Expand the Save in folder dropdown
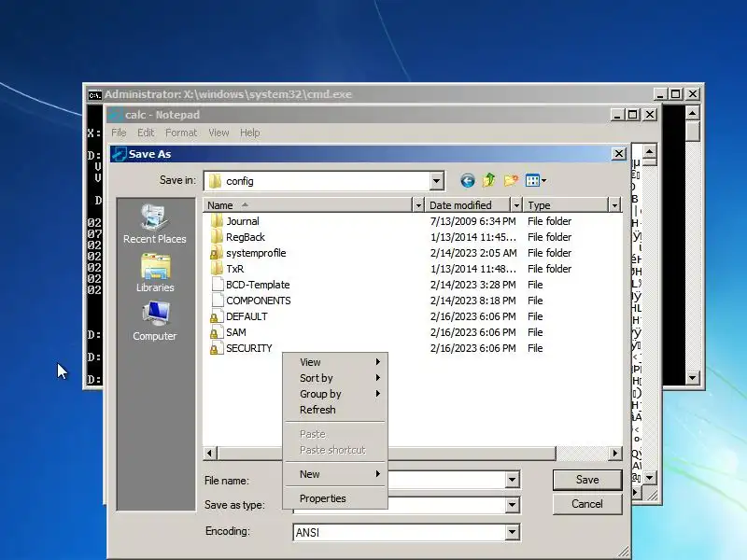Viewport: 747px width, 560px height. click(436, 181)
